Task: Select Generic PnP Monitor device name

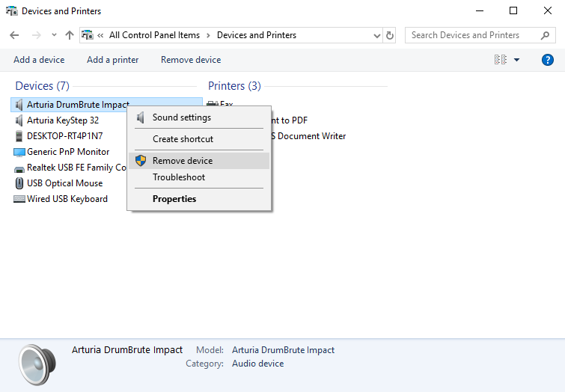Action: click(68, 152)
